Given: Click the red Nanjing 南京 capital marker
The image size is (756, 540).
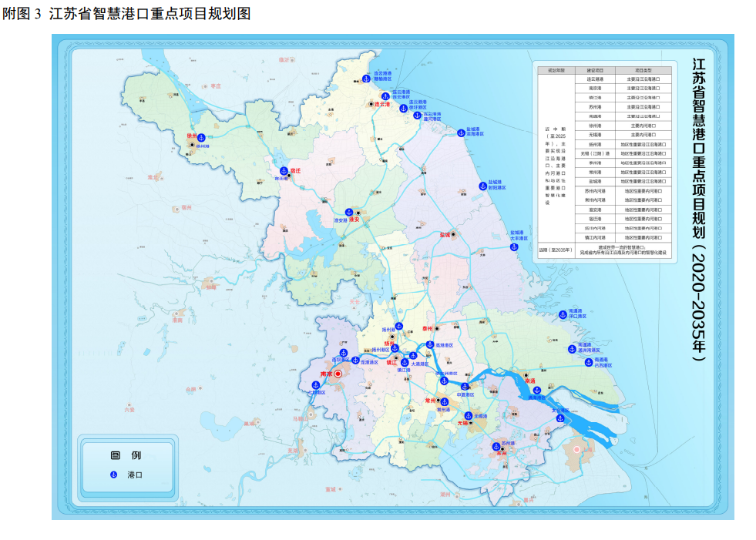Looking at the screenshot, I should point(338,374).
